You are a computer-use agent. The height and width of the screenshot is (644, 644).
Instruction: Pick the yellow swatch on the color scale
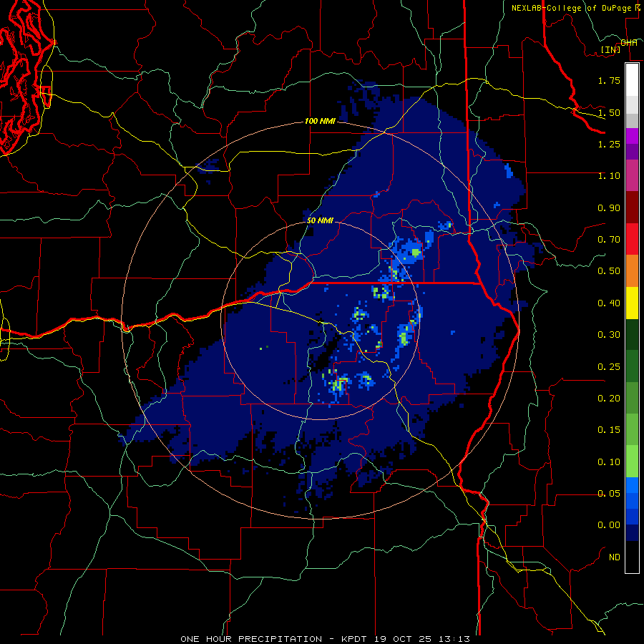632,303
